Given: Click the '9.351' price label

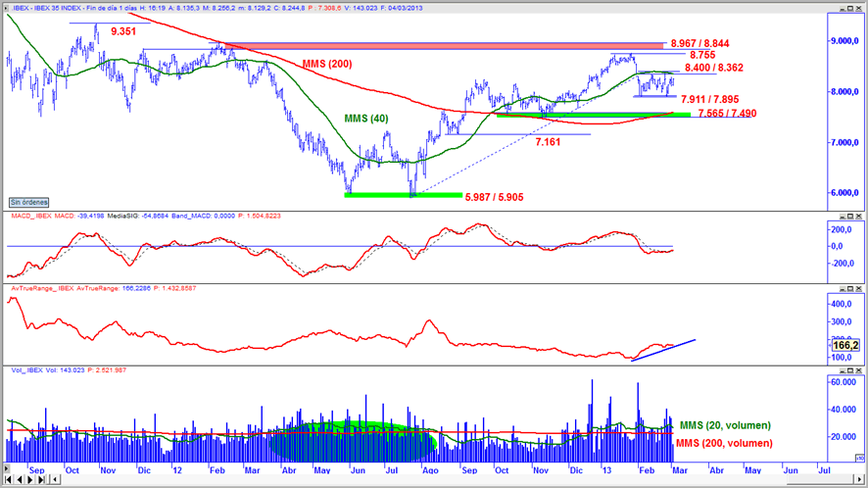Looking at the screenshot, I should pos(123,31).
